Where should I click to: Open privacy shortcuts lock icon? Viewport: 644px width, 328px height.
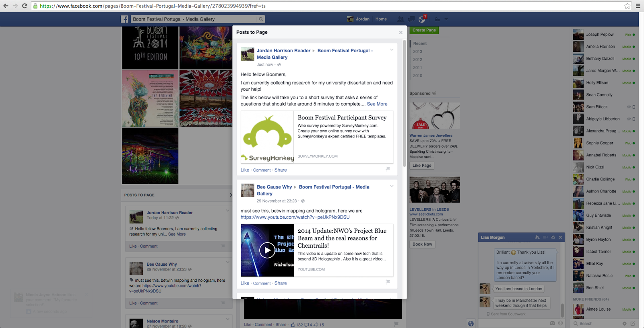pos(437,19)
